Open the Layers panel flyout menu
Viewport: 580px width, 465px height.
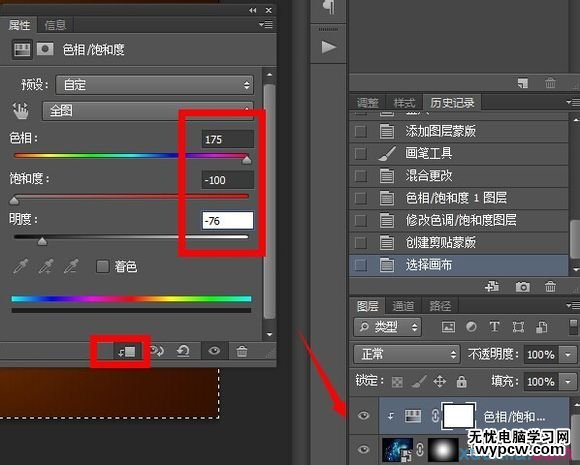pos(573,305)
